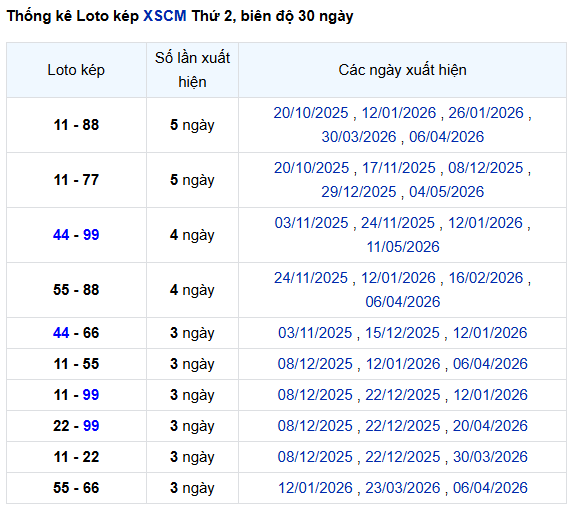Screen dimensions: 572x509
Task: Click the 04/05/2026 date link
Action: 447,192
